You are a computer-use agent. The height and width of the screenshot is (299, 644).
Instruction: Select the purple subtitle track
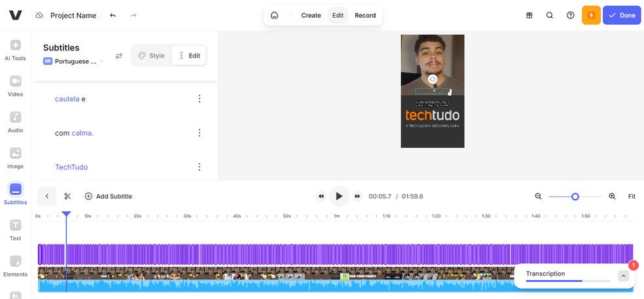(335, 255)
